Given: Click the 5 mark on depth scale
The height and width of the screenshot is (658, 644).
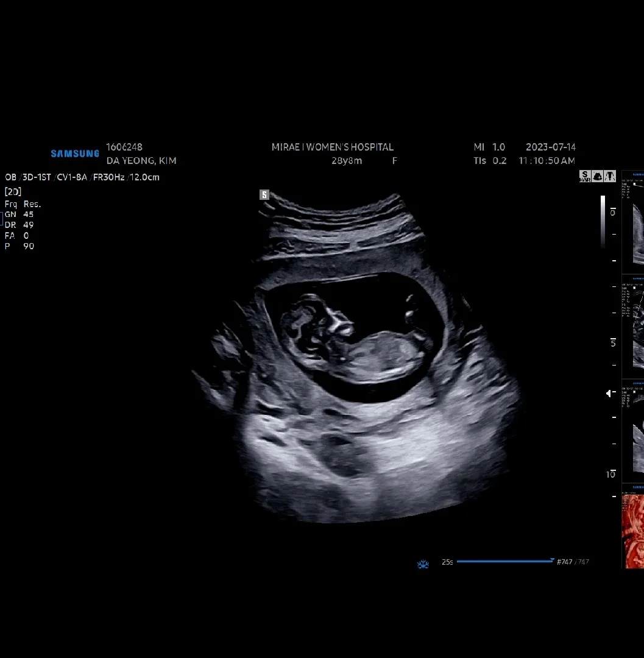Looking at the screenshot, I should (x=613, y=343).
